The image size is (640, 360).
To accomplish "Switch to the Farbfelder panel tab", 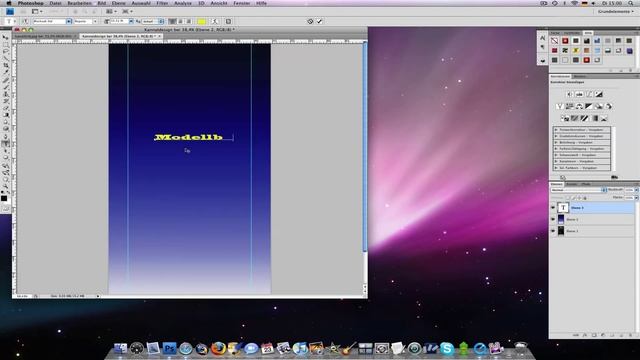I will pyautogui.click(x=571, y=33).
